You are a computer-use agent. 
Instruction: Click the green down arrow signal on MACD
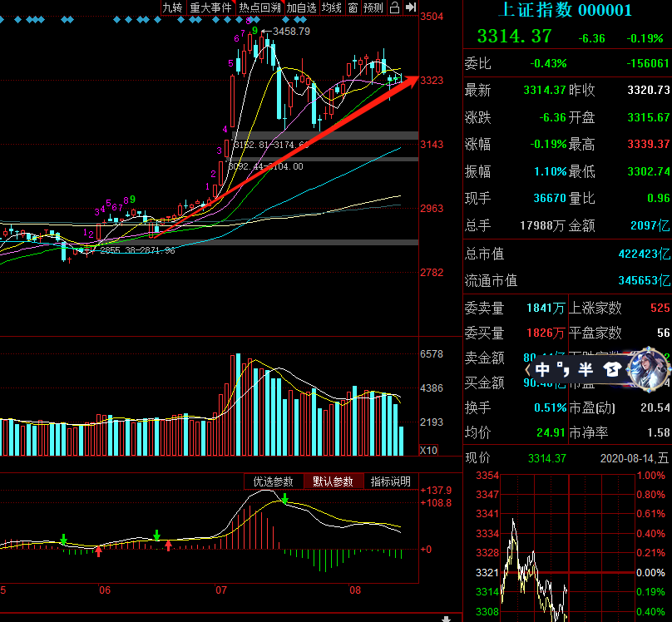point(284,499)
